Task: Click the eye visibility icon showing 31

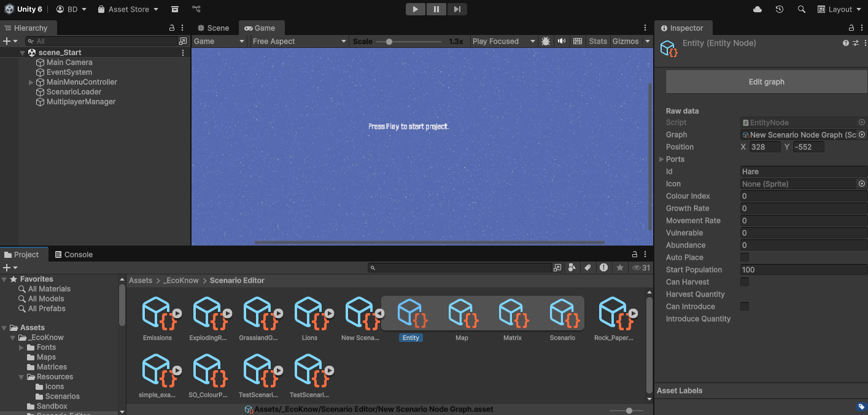Action: click(637, 268)
